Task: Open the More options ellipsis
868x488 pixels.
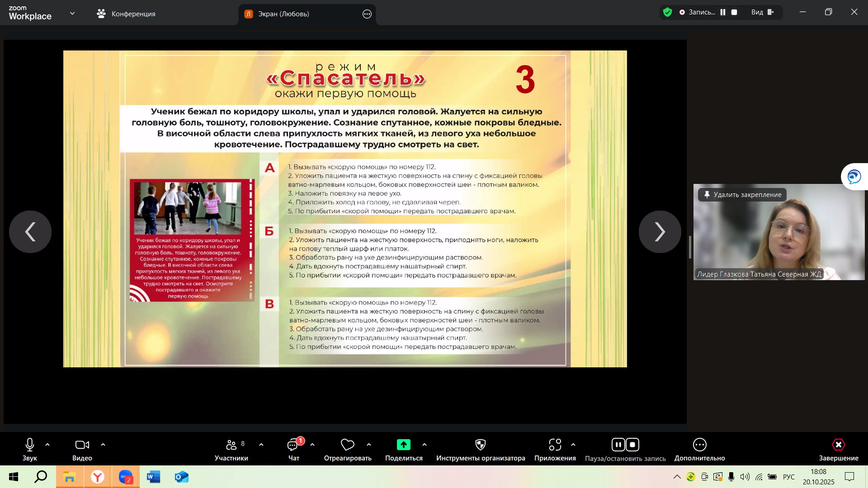Action: pyautogui.click(x=699, y=445)
